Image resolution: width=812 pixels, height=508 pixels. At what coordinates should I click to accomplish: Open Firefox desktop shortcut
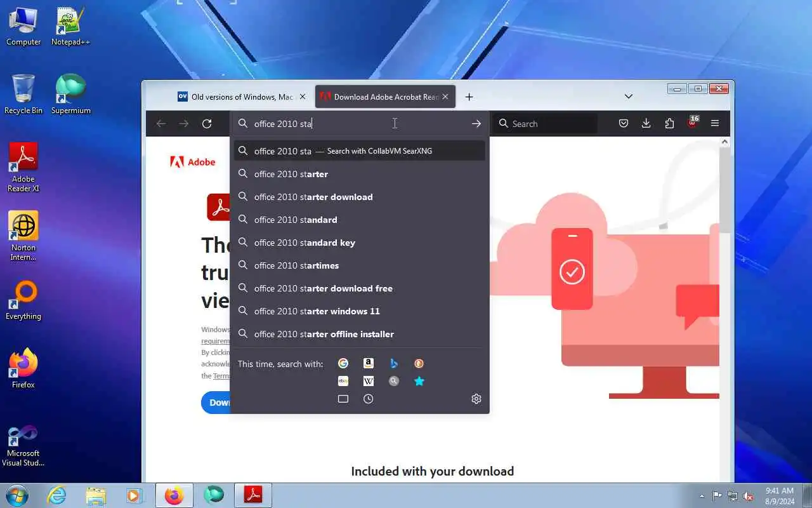[x=23, y=368]
